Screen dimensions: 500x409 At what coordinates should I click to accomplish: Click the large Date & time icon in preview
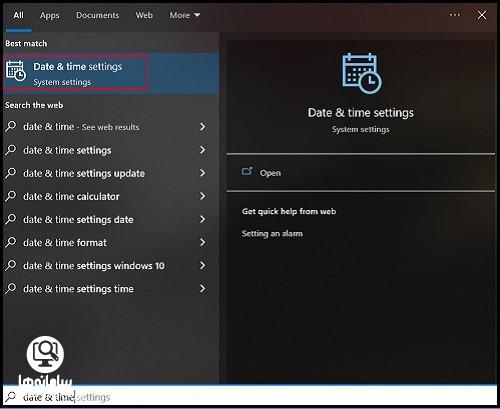click(362, 73)
